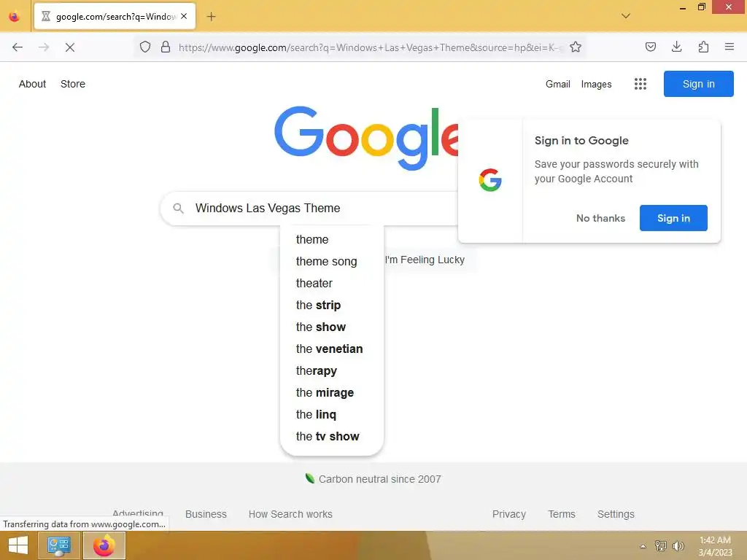Image resolution: width=747 pixels, height=560 pixels.
Task: Open a new tab
Action: click(212, 17)
